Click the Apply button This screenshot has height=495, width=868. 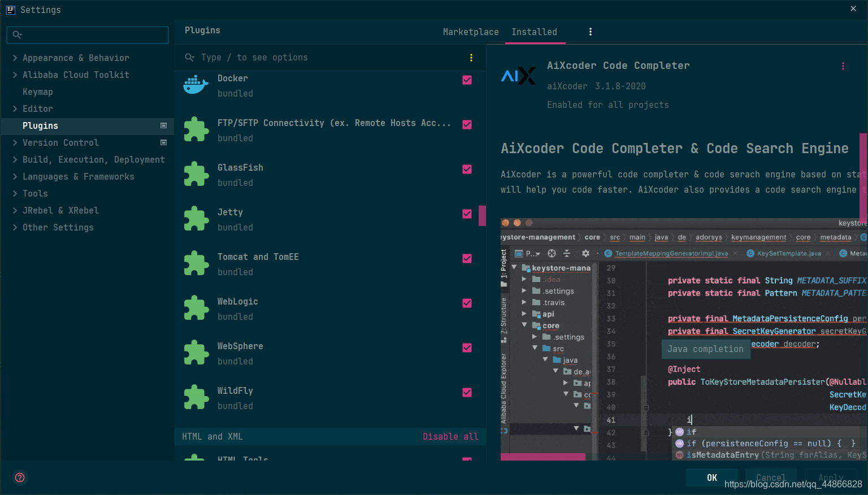(x=831, y=477)
